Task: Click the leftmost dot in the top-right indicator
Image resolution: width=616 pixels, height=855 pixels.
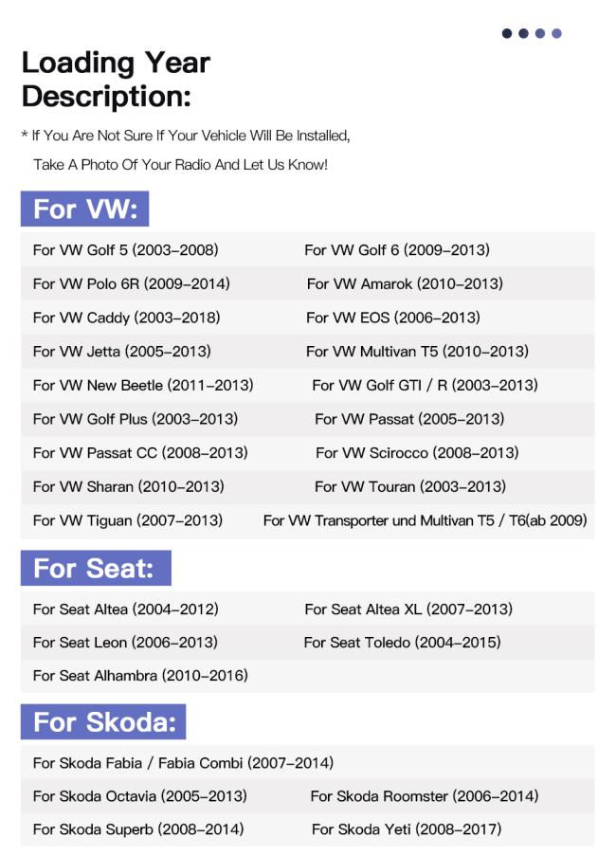Action: click(507, 34)
